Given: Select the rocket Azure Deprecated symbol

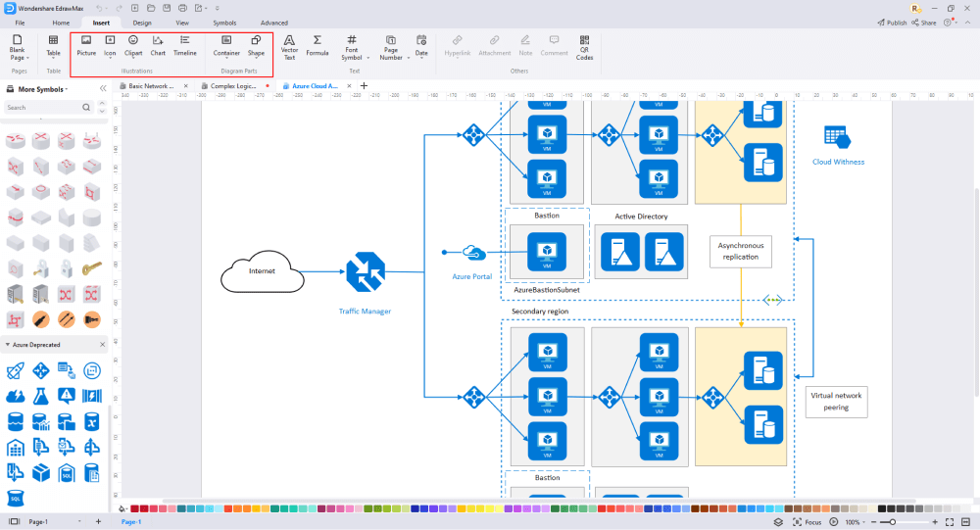Looking at the screenshot, I should click(15, 370).
